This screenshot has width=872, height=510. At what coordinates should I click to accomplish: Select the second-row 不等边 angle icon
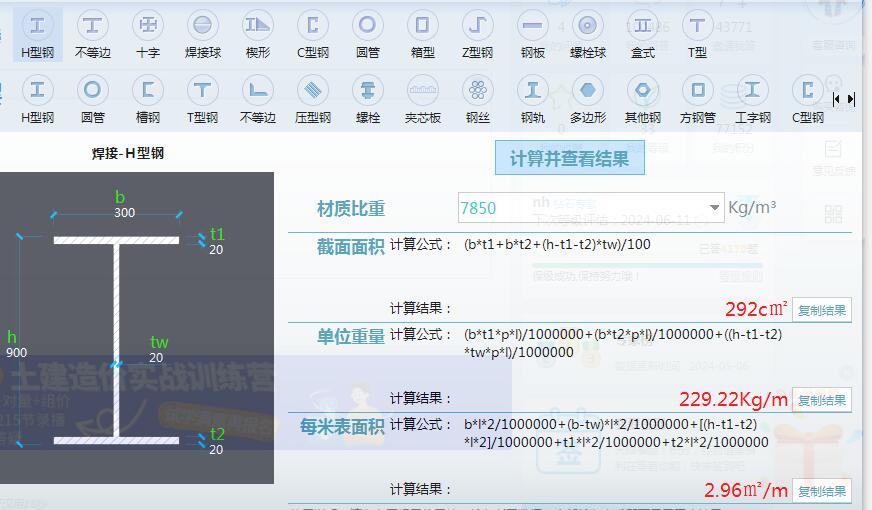[x=257, y=100]
